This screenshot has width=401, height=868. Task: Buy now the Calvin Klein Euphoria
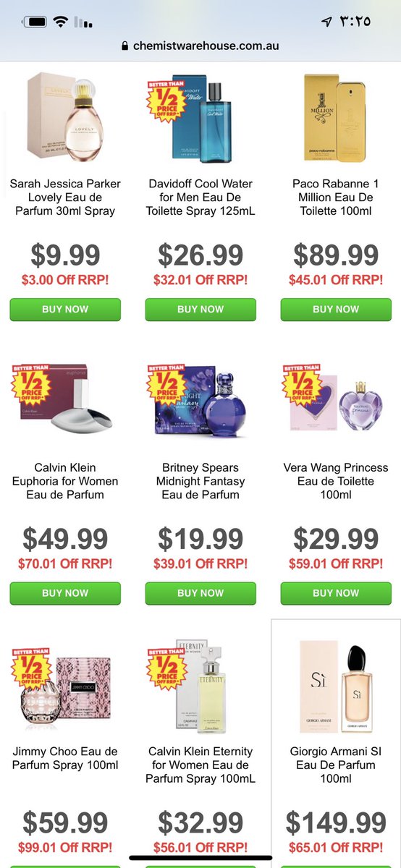(x=65, y=593)
